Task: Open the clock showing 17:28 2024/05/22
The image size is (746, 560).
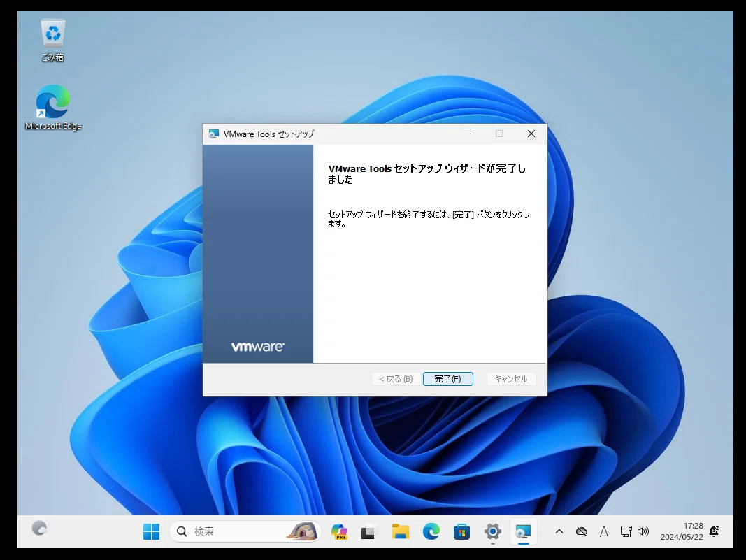Action: pyautogui.click(x=682, y=531)
